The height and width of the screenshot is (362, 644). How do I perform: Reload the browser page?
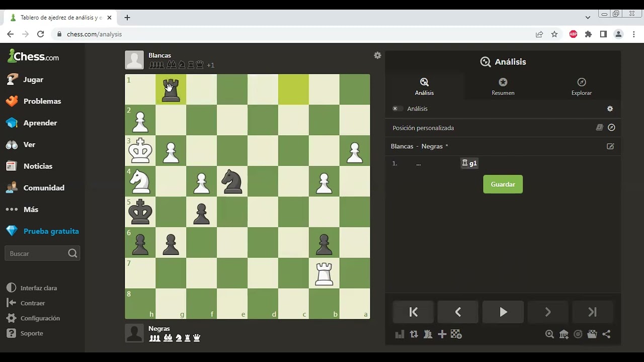click(41, 34)
